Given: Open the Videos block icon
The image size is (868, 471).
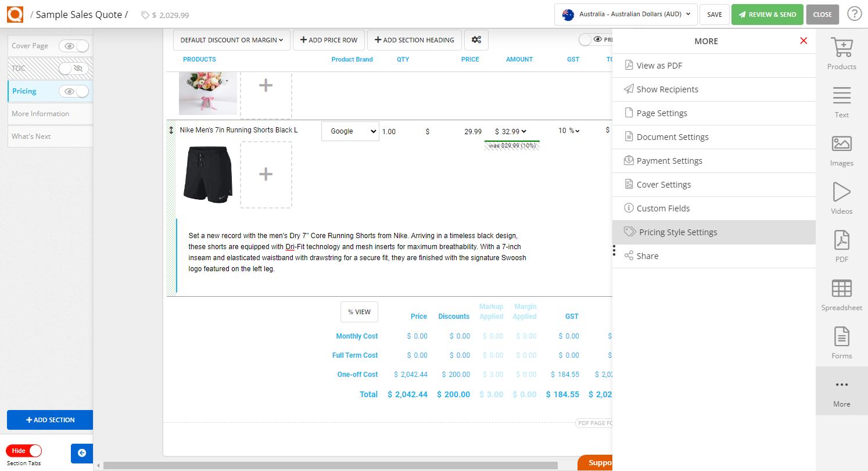Looking at the screenshot, I should point(841,198).
